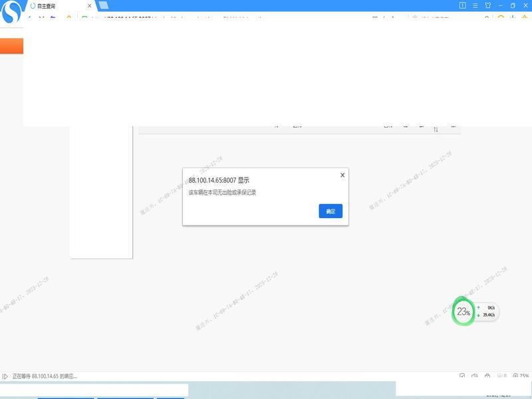532x399 pixels.
Task: Click the numbered window badge icon in title bar
Action: 463,5
